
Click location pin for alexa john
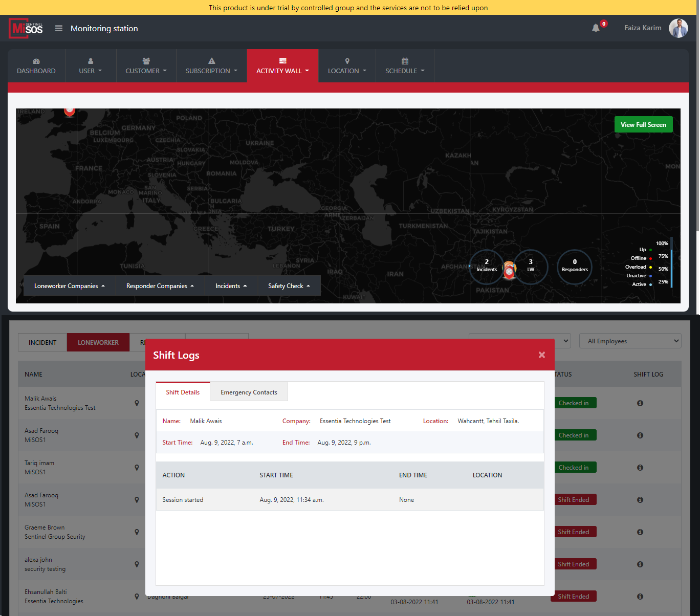[137, 564]
